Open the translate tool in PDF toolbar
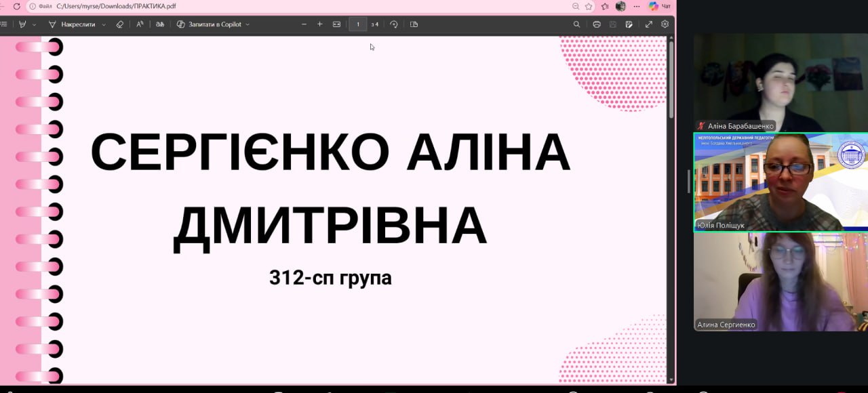 pos(160,24)
